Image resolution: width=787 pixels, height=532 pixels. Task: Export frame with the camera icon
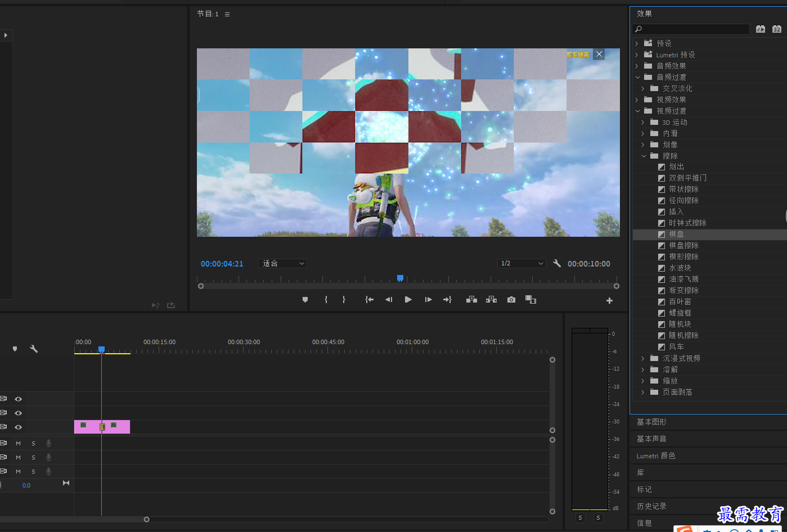(511, 300)
